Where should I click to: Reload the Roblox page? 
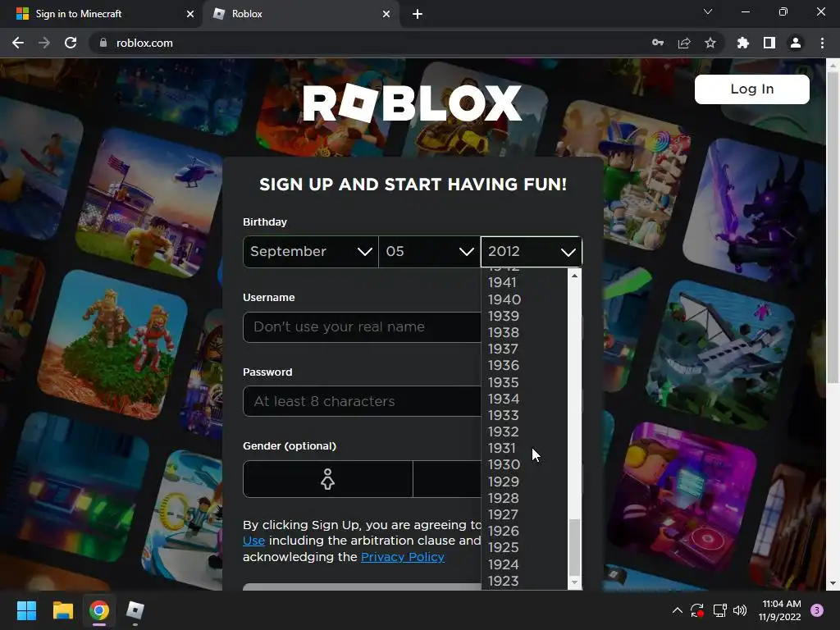(x=71, y=43)
